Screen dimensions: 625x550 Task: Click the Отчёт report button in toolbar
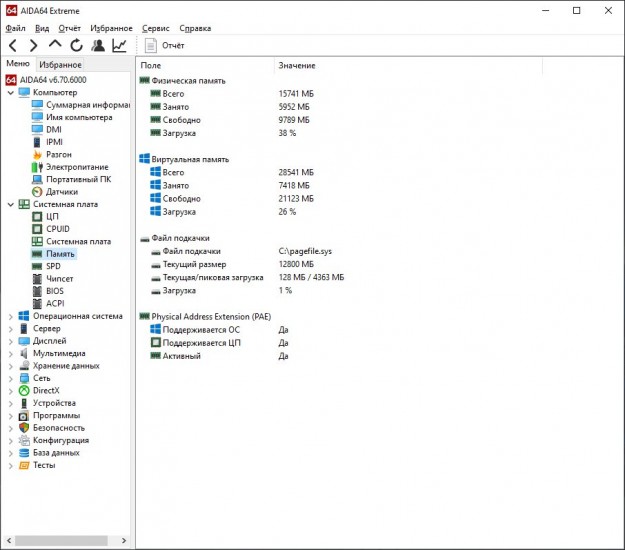(x=165, y=45)
